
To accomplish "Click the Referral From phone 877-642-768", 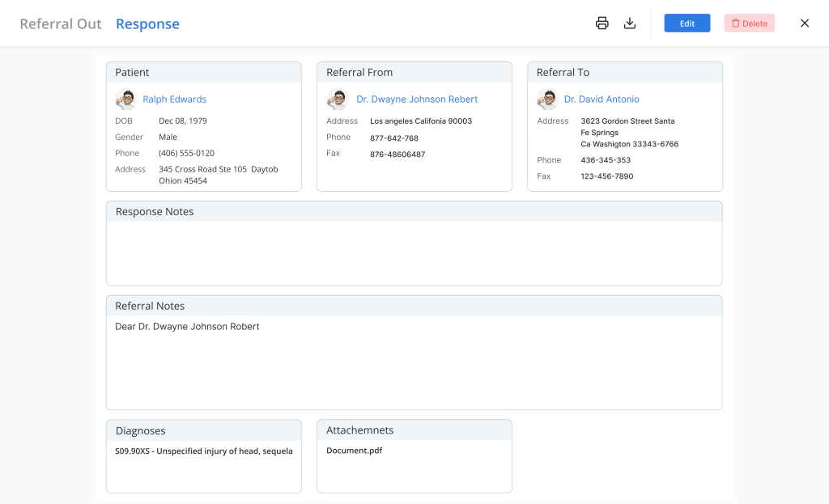I will click(x=393, y=138).
